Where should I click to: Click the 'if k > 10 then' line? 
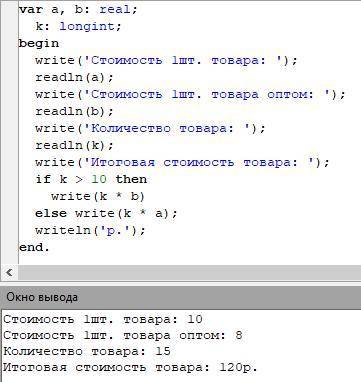91,179
